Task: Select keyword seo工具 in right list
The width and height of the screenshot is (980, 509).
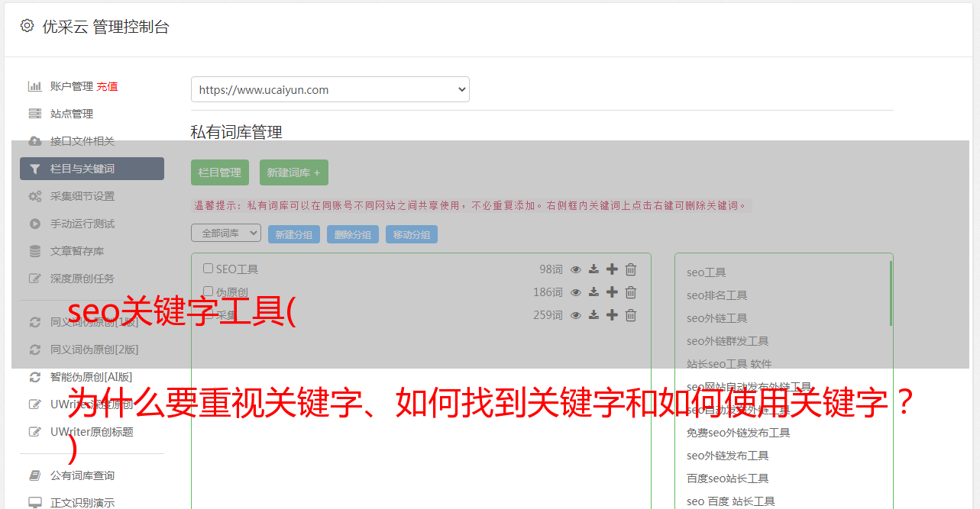Action: 707,272
